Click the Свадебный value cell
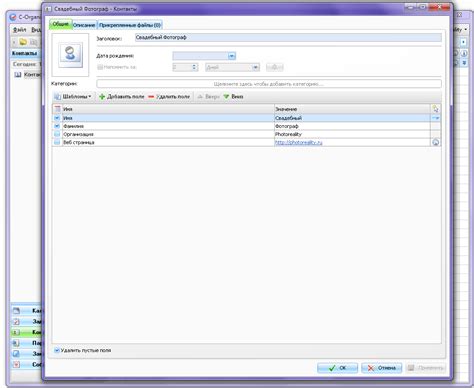Image resolution: width=474 pixels, height=388 pixels. 352,118
